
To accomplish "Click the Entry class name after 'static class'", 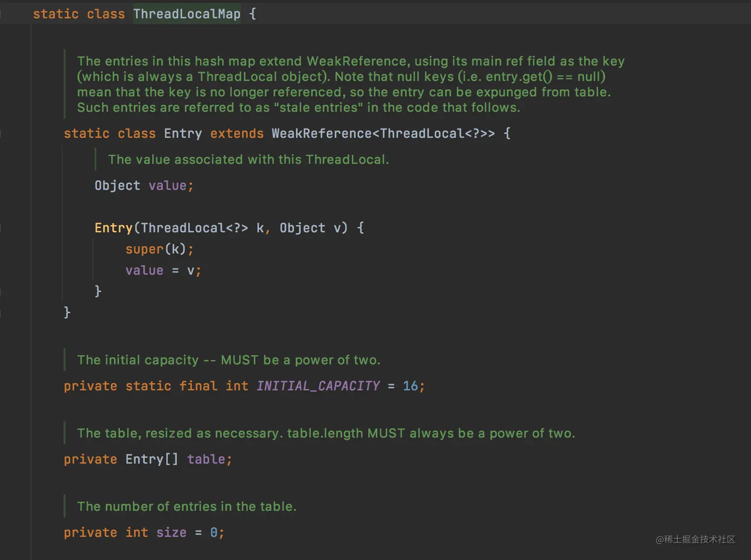I will (x=183, y=134).
